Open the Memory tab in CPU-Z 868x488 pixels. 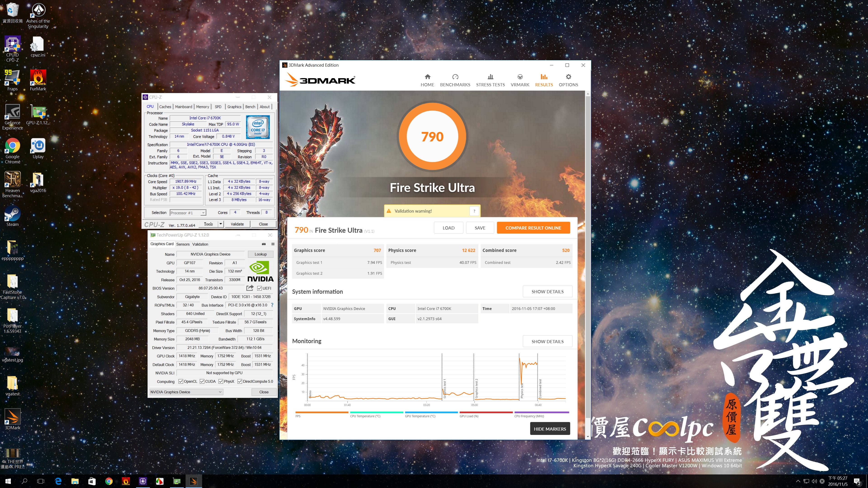click(203, 107)
